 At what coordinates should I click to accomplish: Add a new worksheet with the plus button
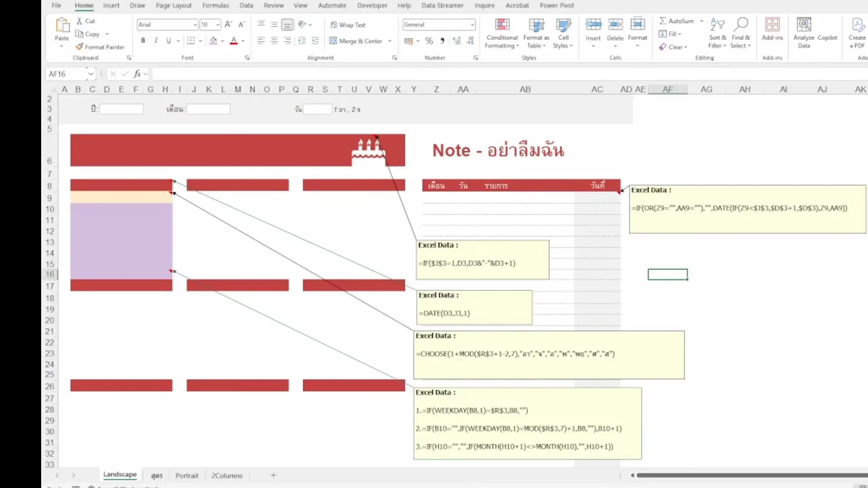273,475
